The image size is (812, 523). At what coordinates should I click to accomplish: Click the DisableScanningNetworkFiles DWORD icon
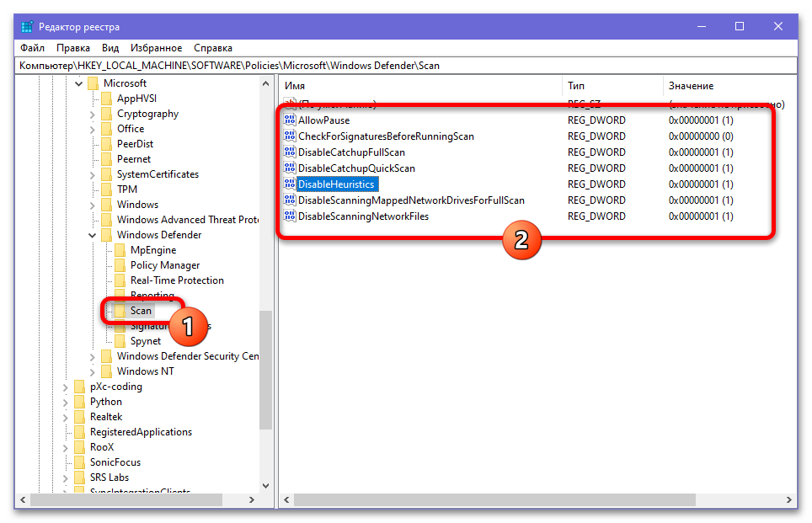point(290,216)
